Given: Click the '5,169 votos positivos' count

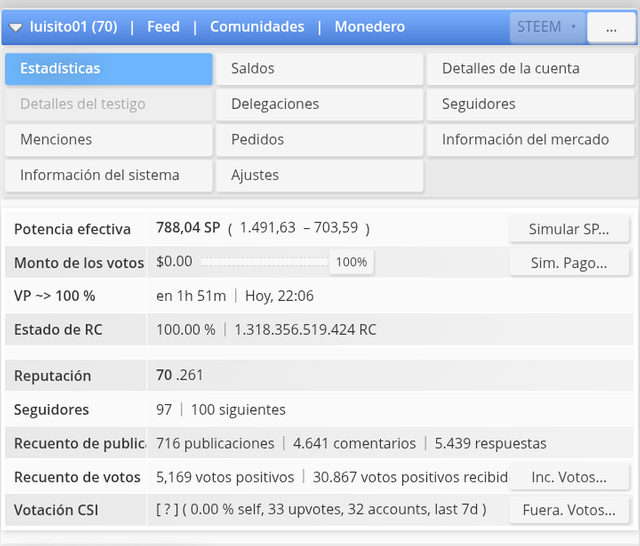Looking at the screenshot, I should [225, 477].
